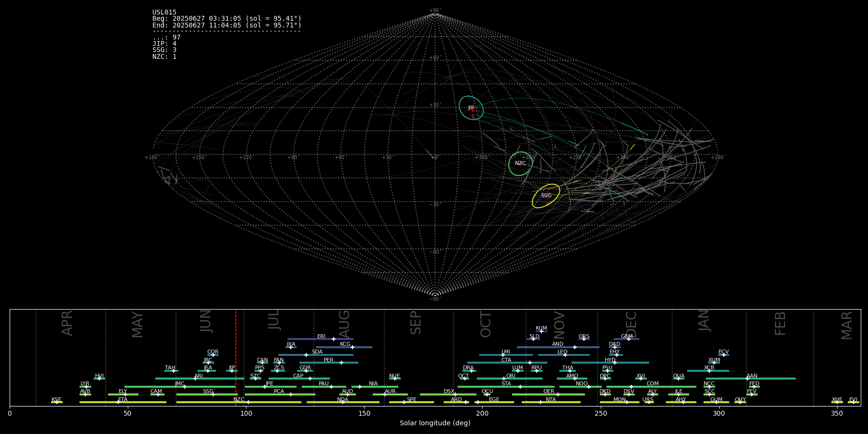This screenshot has height=434, width=868.
Task: Click the STA shower bar
Action: pos(506,386)
